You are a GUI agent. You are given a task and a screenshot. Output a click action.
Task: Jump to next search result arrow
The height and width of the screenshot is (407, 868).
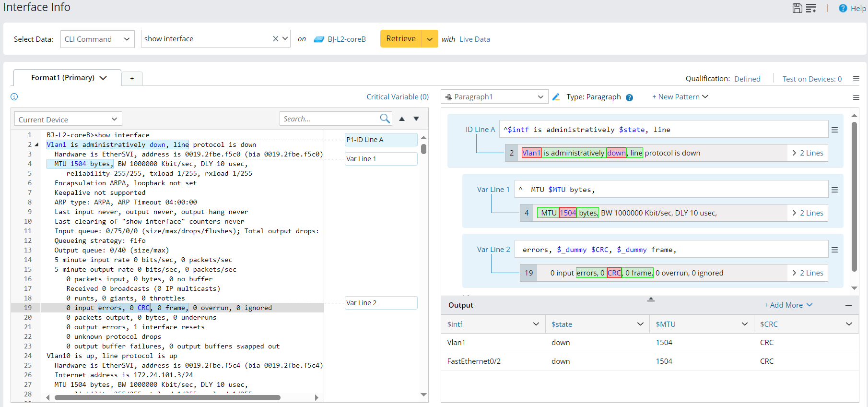pyautogui.click(x=416, y=119)
